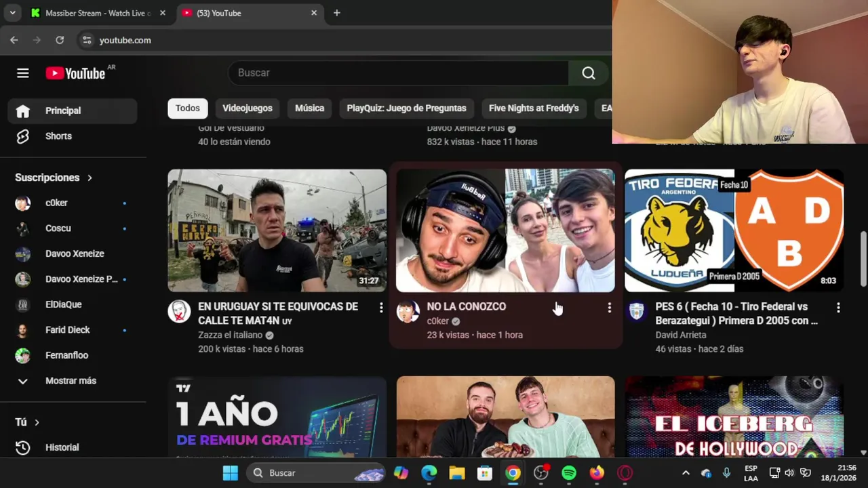The image size is (868, 488).
Task: Open options for NO LA CONOZCO video
Action: pyautogui.click(x=610, y=308)
